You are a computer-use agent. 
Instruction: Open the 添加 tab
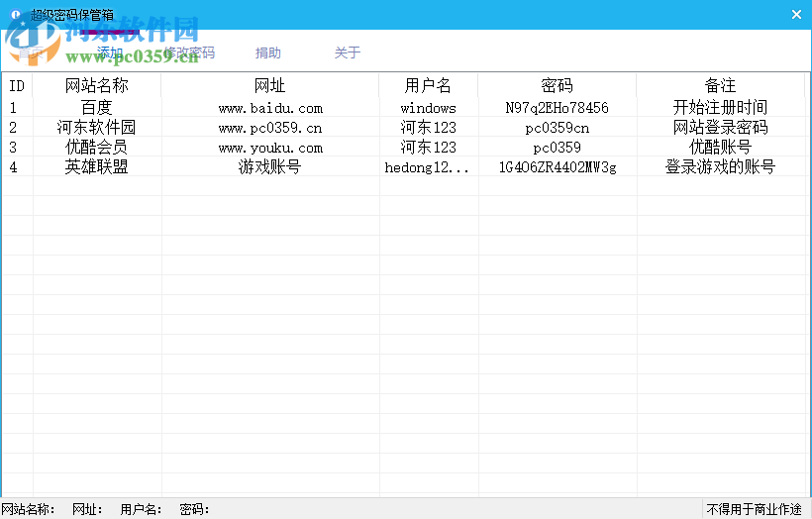click(110, 52)
